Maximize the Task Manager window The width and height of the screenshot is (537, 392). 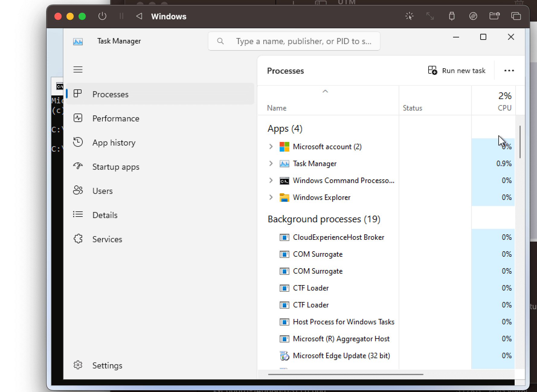[x=483, y=37]
